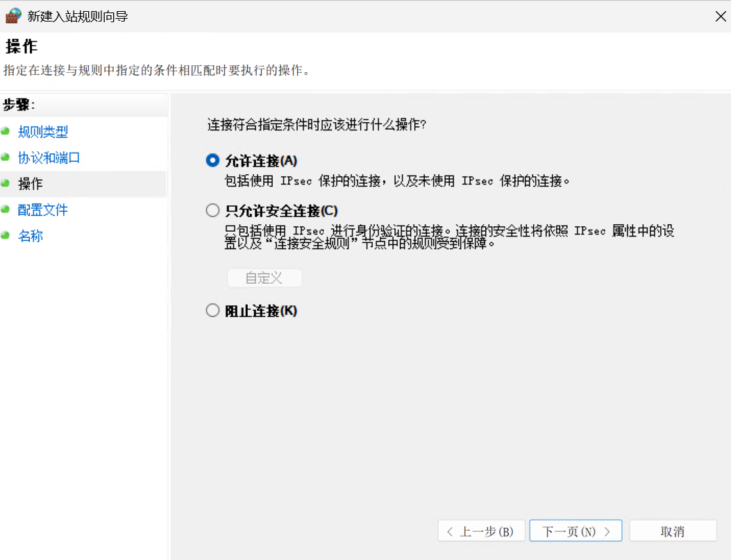Click green bullet beside 操作 step
The width and height of the screenshot is (731, 560).
(6, 183)
